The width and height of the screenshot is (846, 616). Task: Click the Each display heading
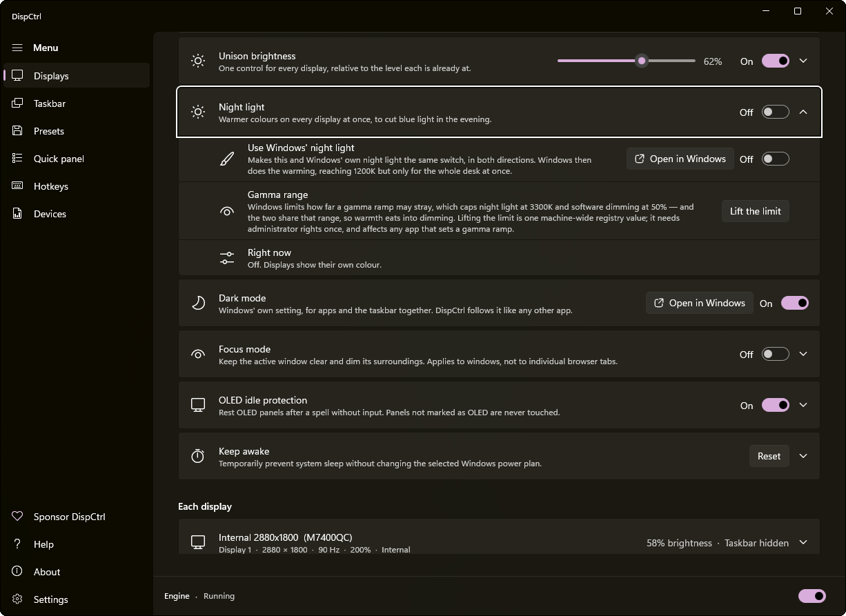(205, 506)
